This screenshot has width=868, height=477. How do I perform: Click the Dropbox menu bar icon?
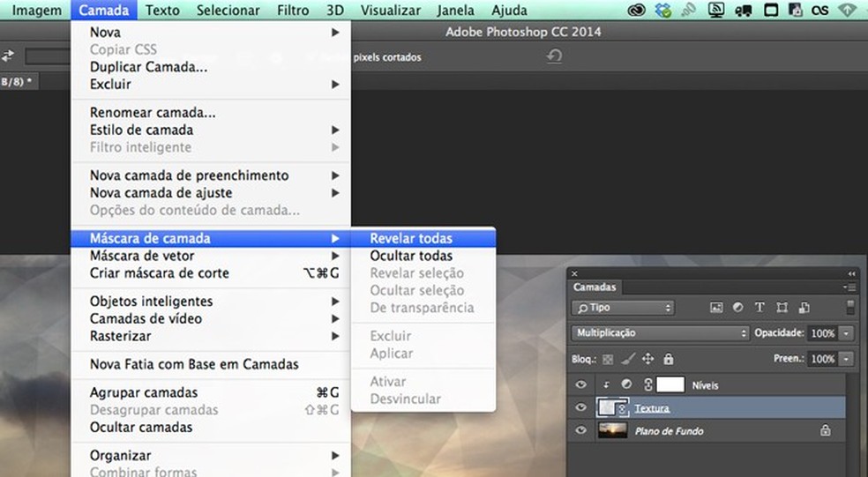tap(662, 10)
